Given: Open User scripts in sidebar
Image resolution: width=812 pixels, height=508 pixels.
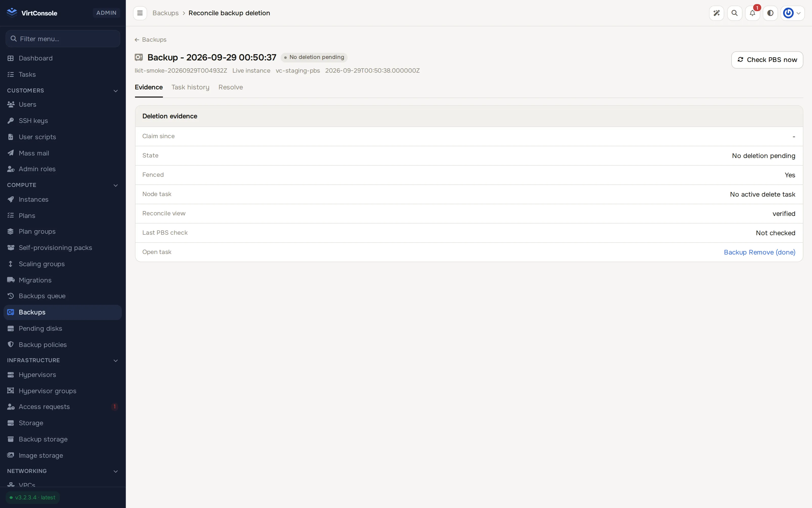Looking at the screenshot, I should pyautogui.click(x=63, y=137).
